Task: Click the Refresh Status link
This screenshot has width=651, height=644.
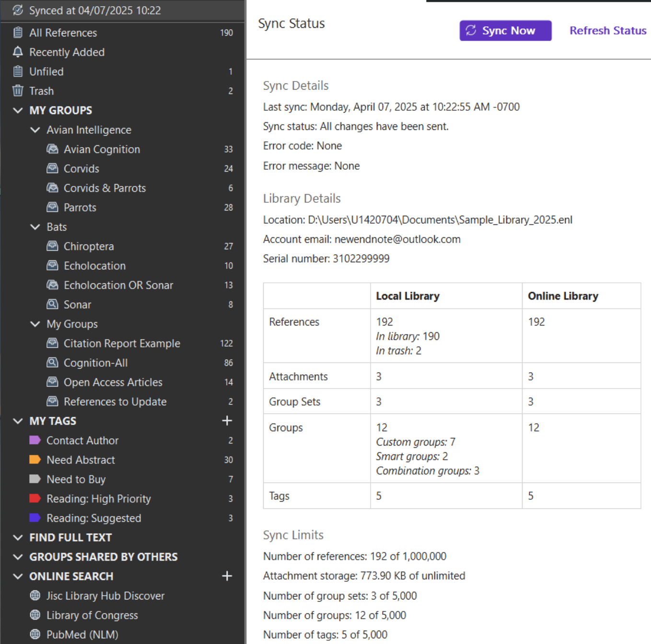Action: [x=607, y=30]
